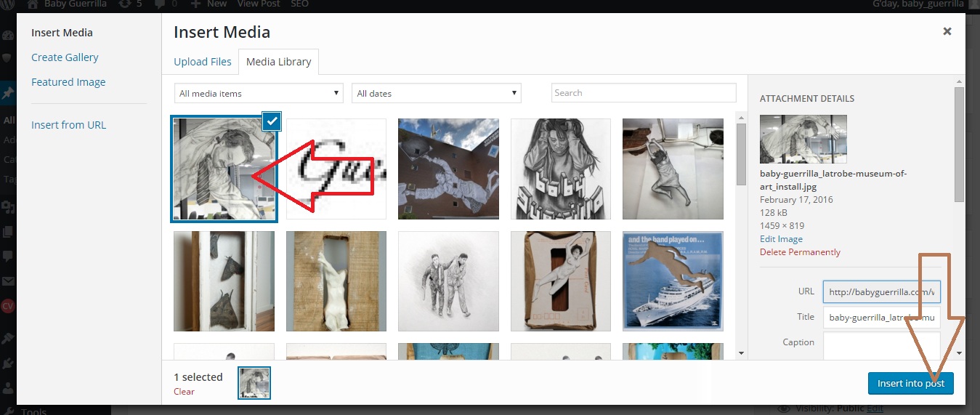Choose Insert Media in left menu
The width and height of the screenshot is (980, 415).
click(62, 33)
